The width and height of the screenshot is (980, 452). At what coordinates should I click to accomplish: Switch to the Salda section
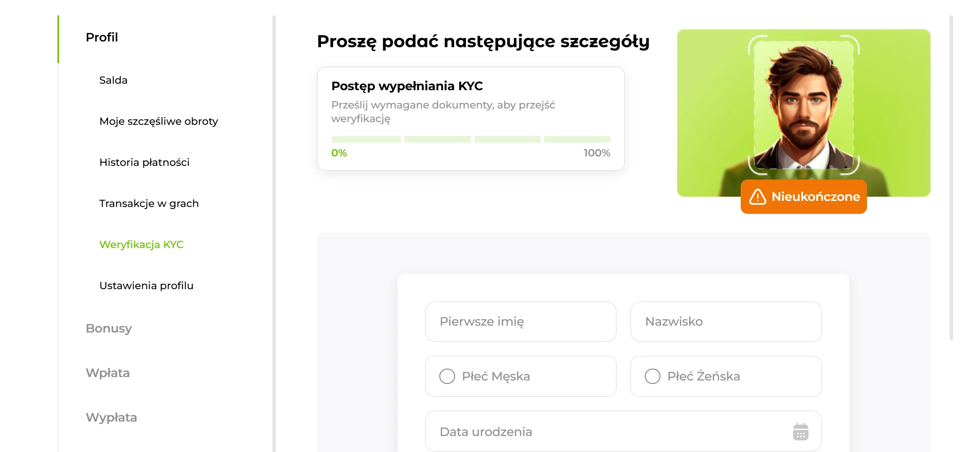(x=113, y=80)
